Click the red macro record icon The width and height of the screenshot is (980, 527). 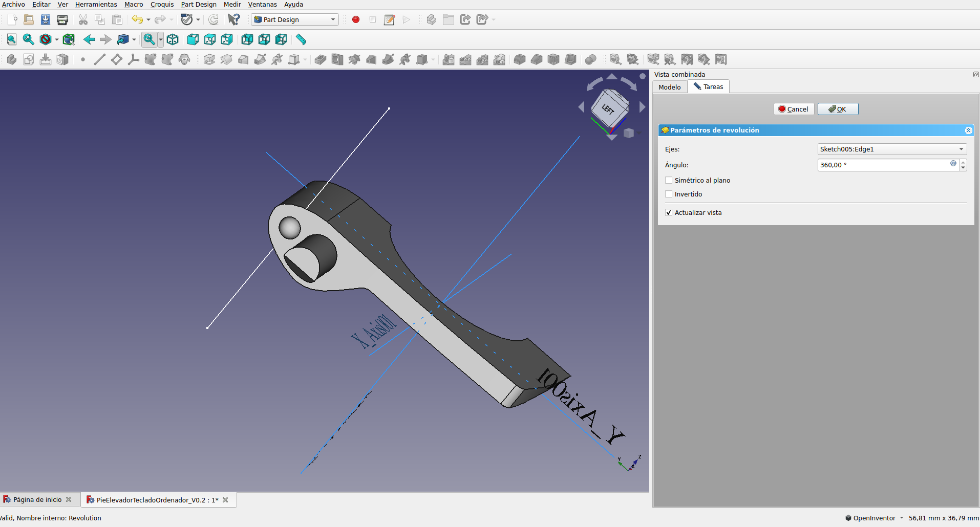[356, 19]
